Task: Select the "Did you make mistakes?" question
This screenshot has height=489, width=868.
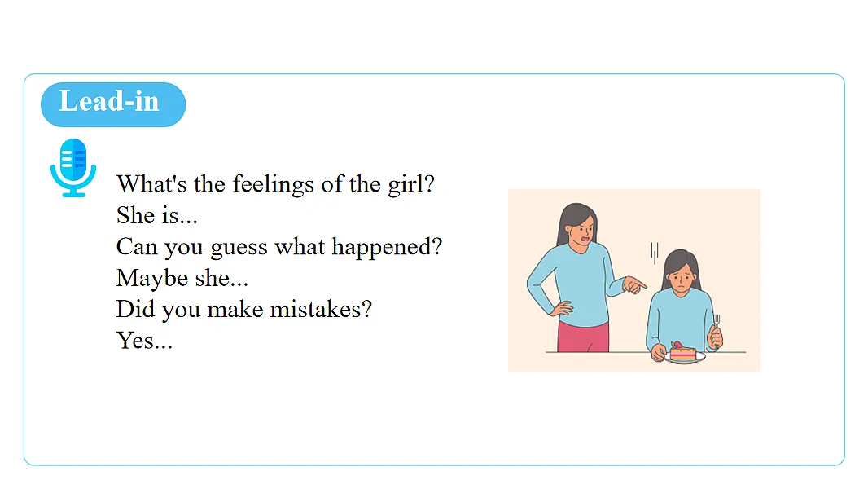Action: pyautogui.click(x=243, y=309)
